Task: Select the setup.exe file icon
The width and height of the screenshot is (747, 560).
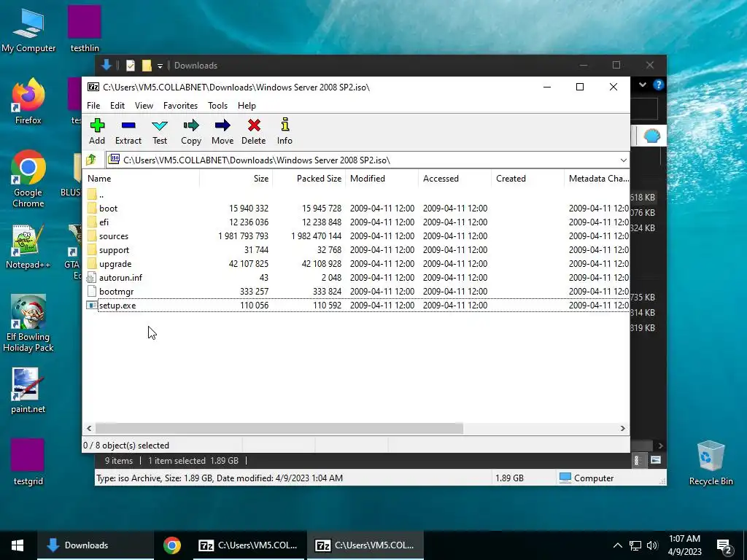Action: tap(91, 305)
